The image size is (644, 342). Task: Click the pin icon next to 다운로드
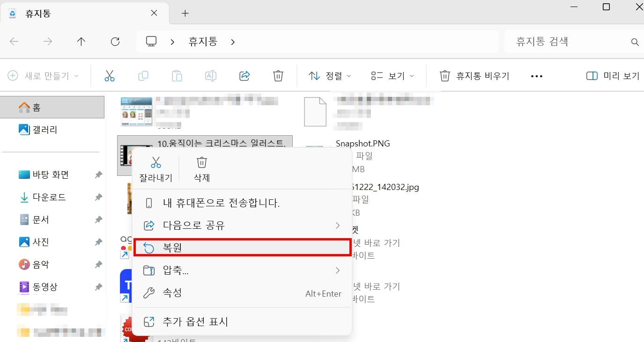(x=98, y=197)
